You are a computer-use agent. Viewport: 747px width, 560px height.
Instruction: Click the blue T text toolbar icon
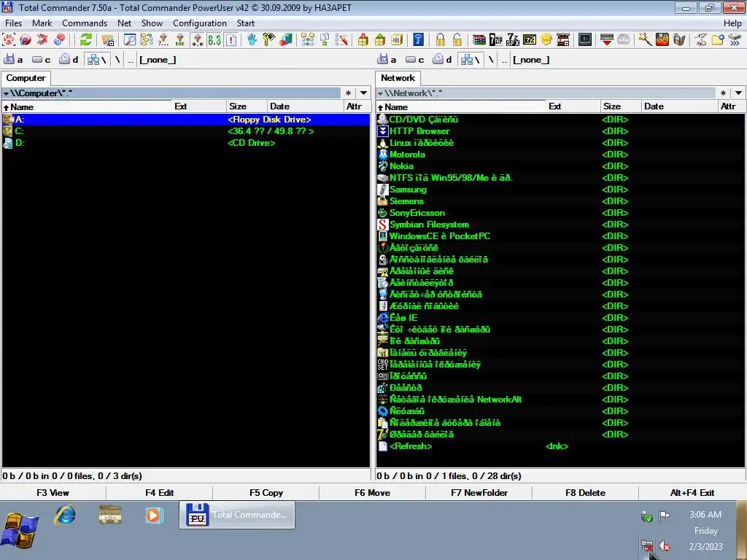(x=418, y=40)
